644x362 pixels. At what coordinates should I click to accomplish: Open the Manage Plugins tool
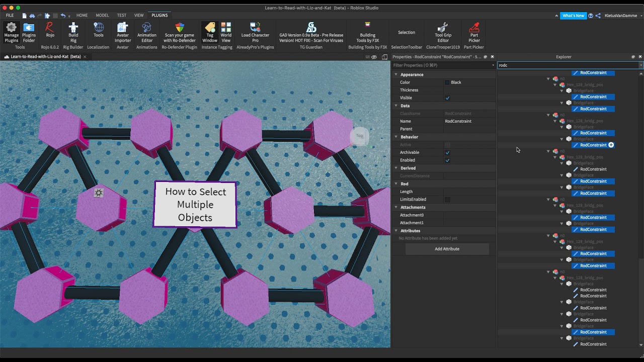11,32
